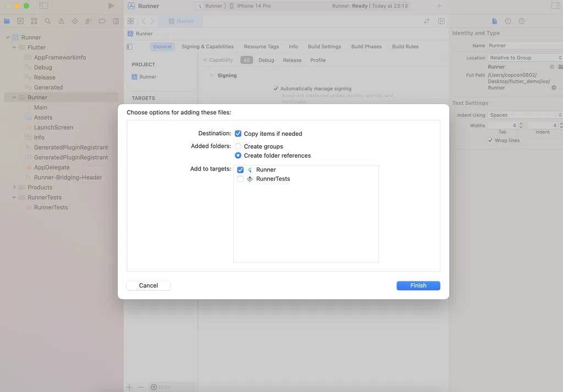Open the Source Control navigator icon
This screenshot has height=392, width=563.
pyautogui.click(x=20, y=21)
